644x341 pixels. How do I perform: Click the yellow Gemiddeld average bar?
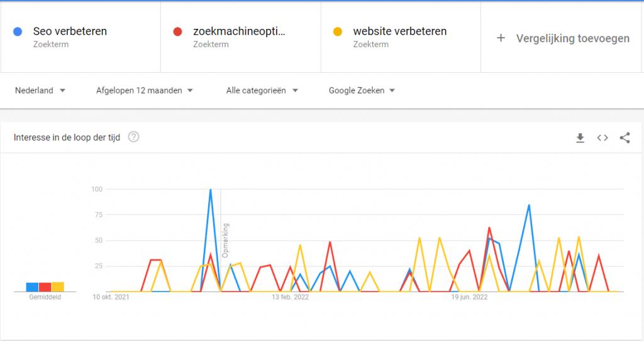[x=58, y=287]
